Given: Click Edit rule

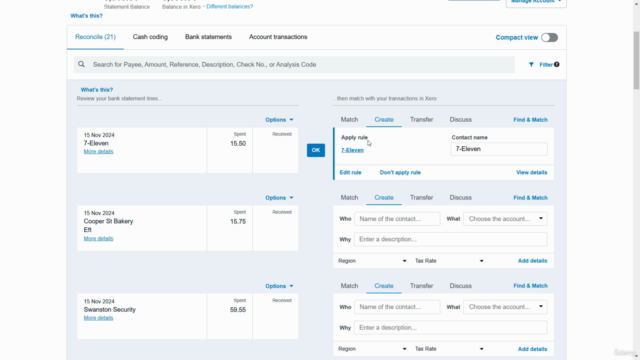Looking at the screenshot, I should tap(350, 173).
